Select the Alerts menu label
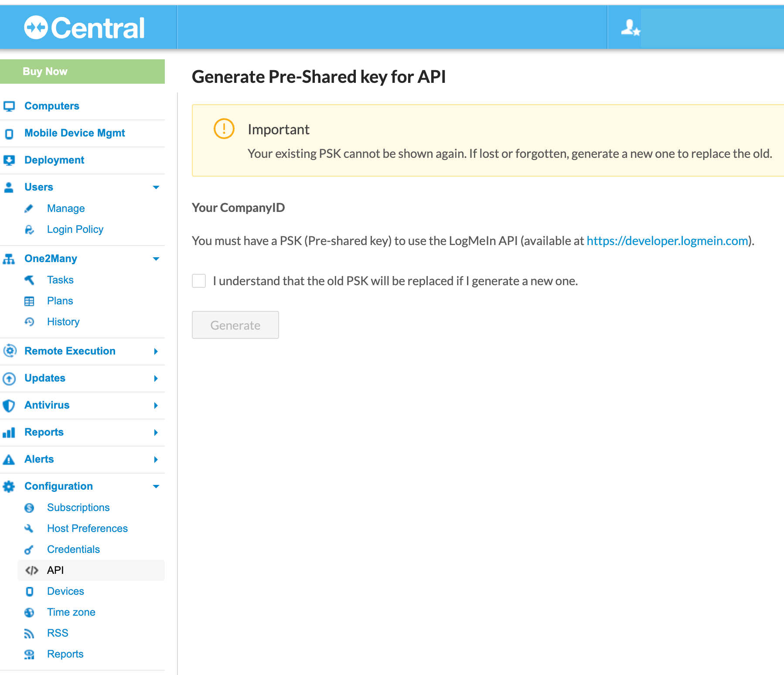Screen dimensions: 784x675 pyautogui.click(x=39, y=459)
